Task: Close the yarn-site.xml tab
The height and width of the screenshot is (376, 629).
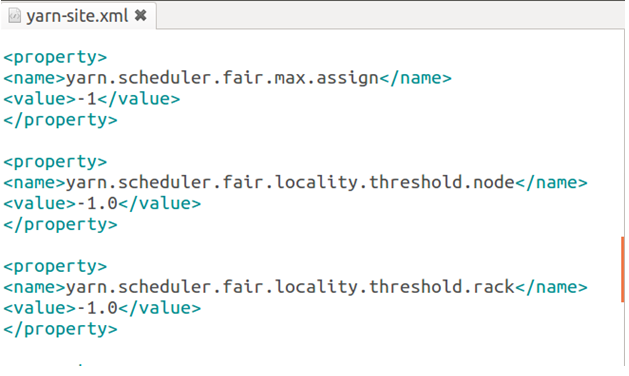Action: pos(141,16)
